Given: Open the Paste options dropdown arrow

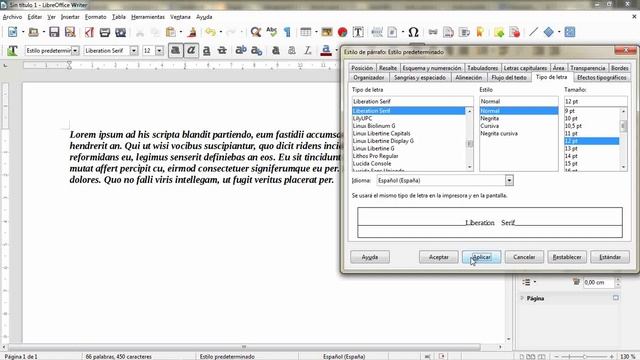Looking at the screenshot, I should coord(181,32).
